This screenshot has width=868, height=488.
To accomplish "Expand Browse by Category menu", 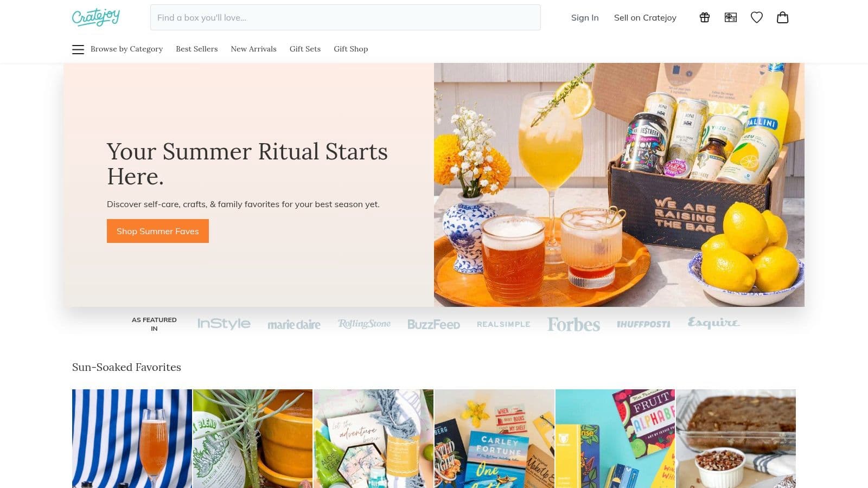I will click(126, 49).
